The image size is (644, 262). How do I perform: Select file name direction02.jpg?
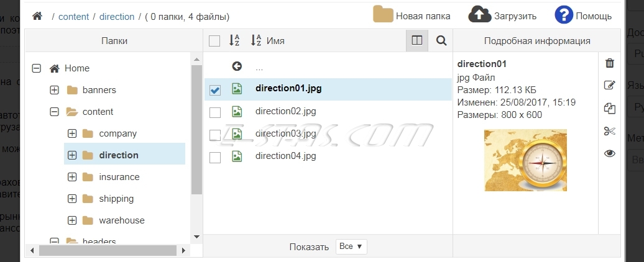[286, 111]
